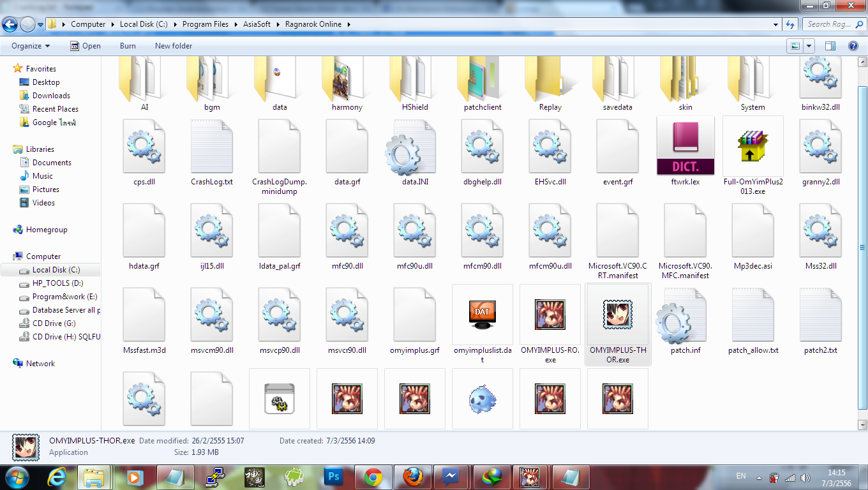Jump to AsiaSoft in the address bar
This screenshot has width=868, height=490.
[257, 24]
